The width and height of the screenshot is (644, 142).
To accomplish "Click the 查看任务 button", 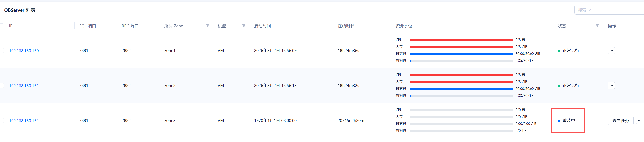I will [x=620, y=121].
